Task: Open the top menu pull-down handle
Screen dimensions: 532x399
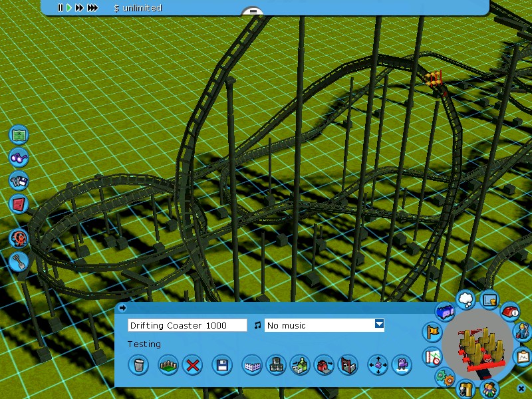Action: pyautogui.click(x=253, y=11)
